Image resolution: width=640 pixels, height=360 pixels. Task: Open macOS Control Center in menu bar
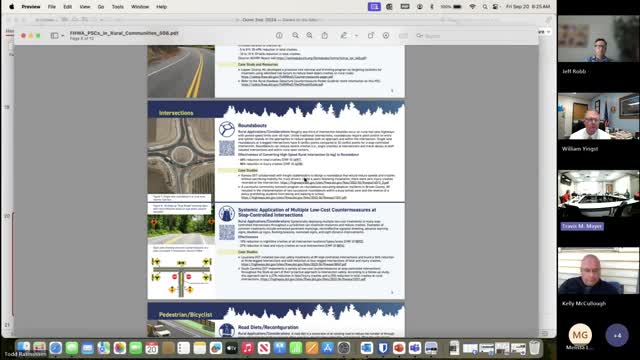pyautogui.click(x=496, y=7)
